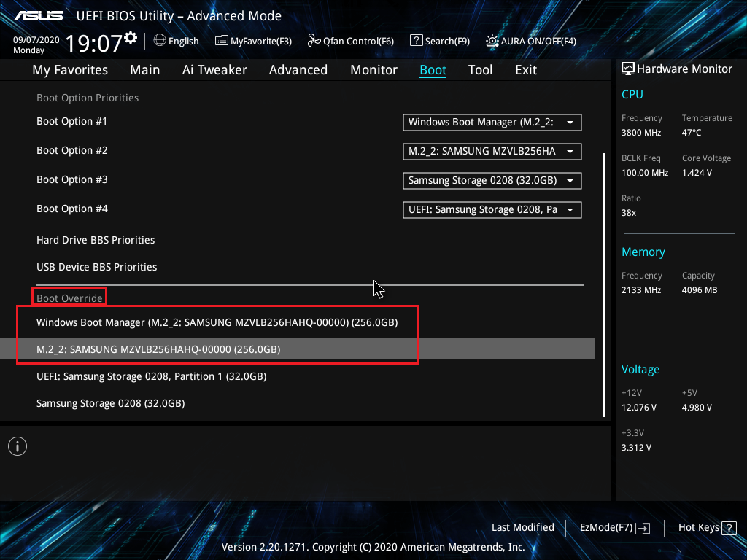
Task: Click the Core Voltage 1.424 V value
Action: coord(697,173)
